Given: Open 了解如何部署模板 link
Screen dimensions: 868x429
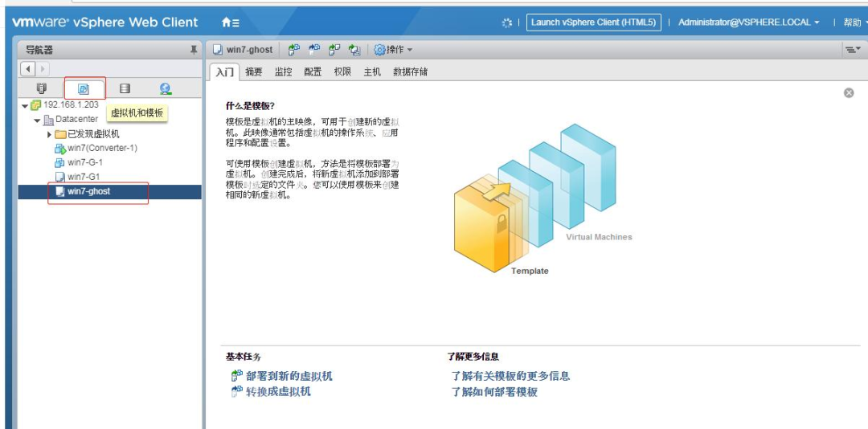Looking at the screenshot, I should click(494, 393).
